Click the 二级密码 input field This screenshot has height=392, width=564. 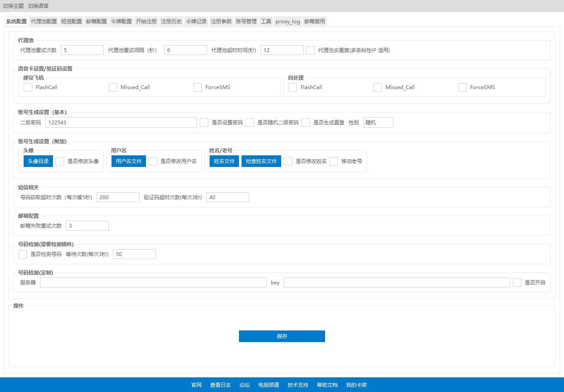point(121,123)
